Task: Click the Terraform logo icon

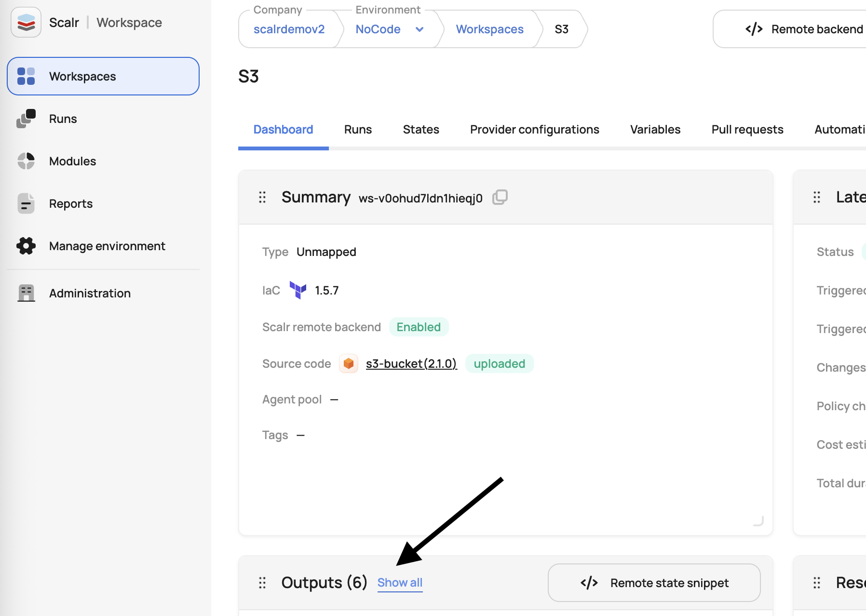Action: click(x=298, y=290)
